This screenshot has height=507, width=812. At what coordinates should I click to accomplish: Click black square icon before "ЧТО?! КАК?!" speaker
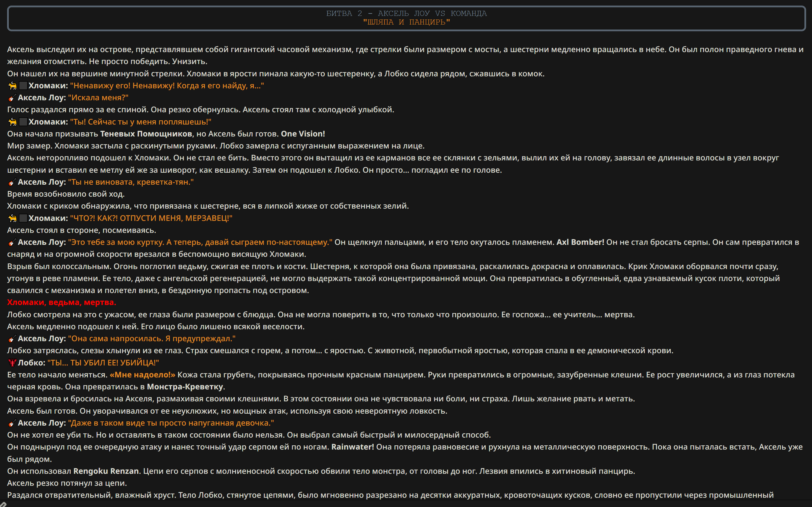tap(23, 218)
